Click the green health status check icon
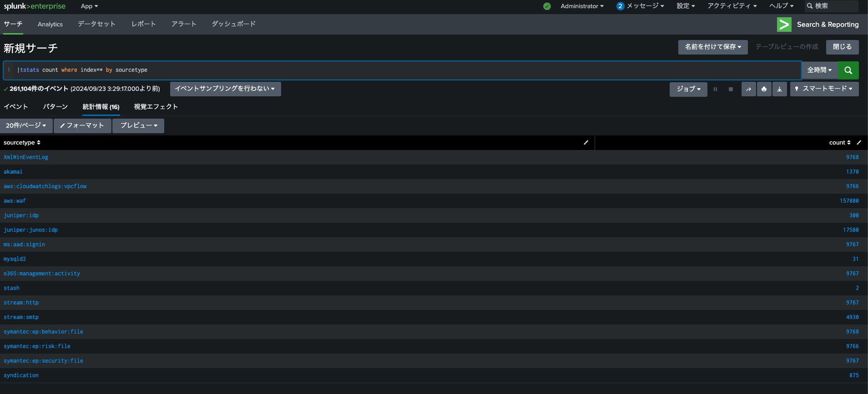This screenshot has height=394, width=868. (x=547, y=6)
